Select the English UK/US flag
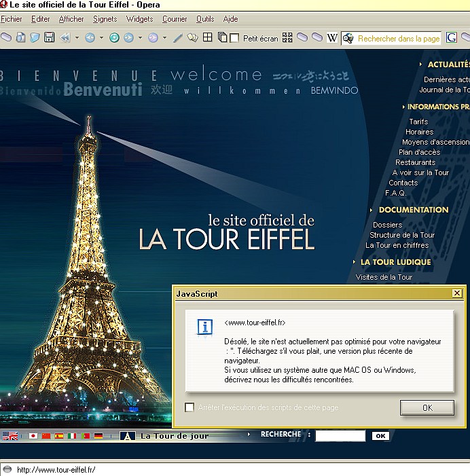The width and height of the screenshot is (470, 476). coord(10,436)
